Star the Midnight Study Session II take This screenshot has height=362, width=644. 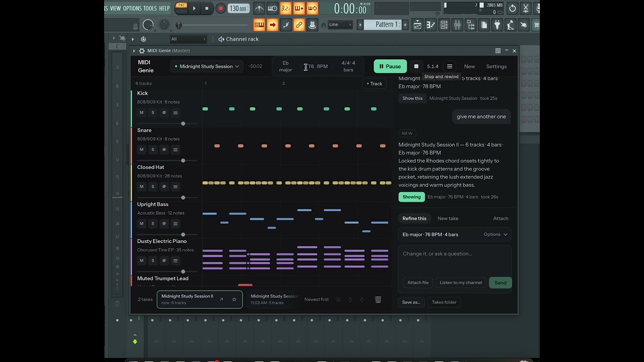(x=234, y=300)
